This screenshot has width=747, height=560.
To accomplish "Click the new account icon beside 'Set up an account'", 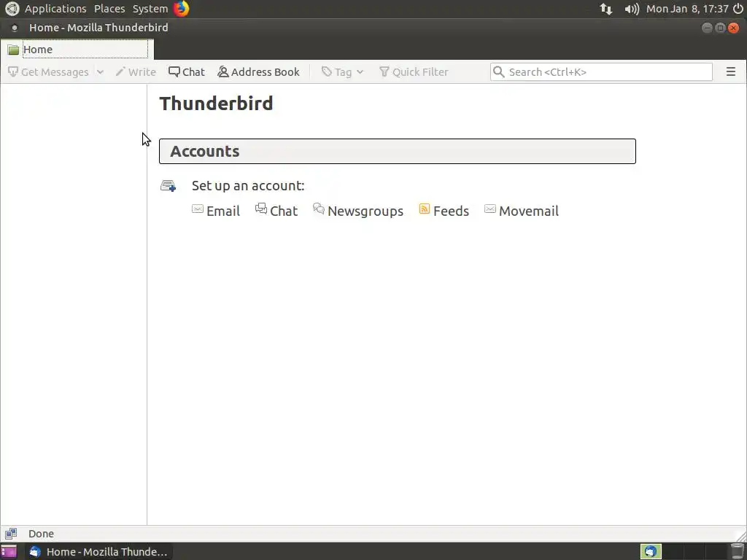I will [169, 186].
